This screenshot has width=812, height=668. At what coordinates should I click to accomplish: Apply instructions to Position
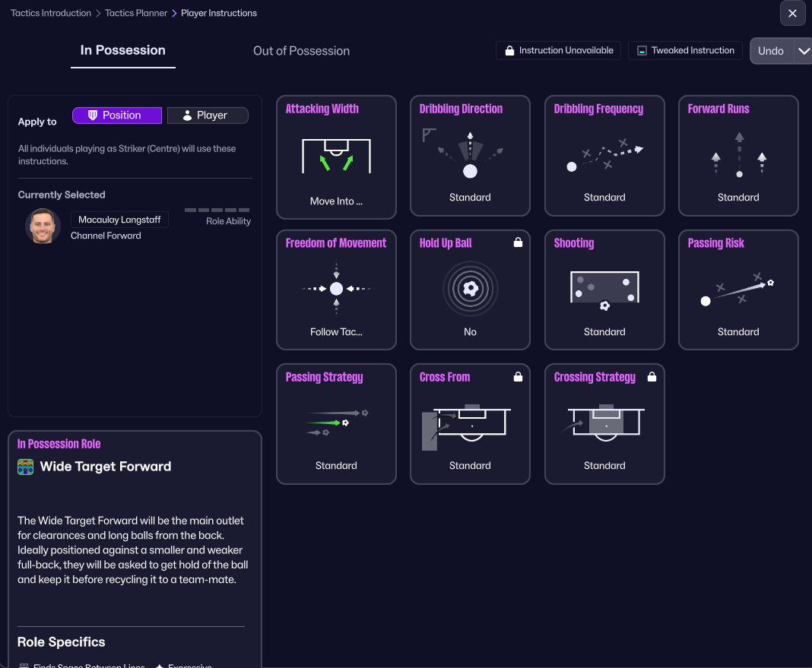pos(117,115)
